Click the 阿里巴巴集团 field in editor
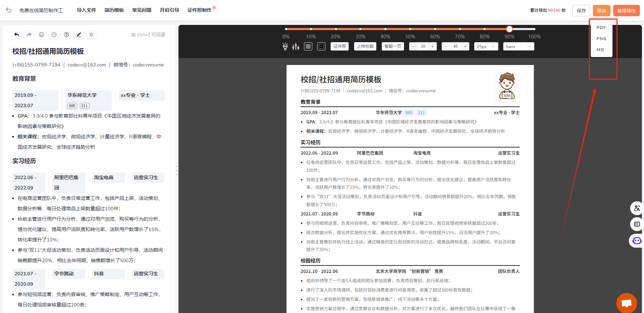 pyautogui.click(x=68, y=183)
